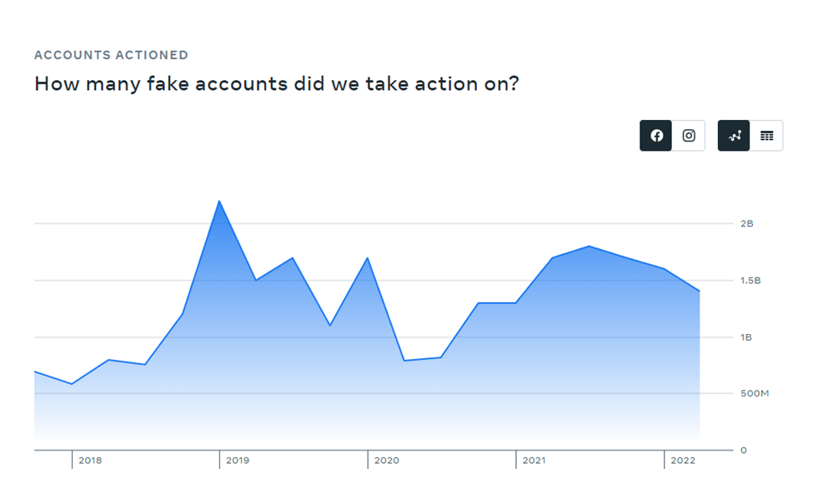Image resolution: width=813 pixels, height=504 pixels.
Task: Click the 2018 axis label
Action: 90,460
